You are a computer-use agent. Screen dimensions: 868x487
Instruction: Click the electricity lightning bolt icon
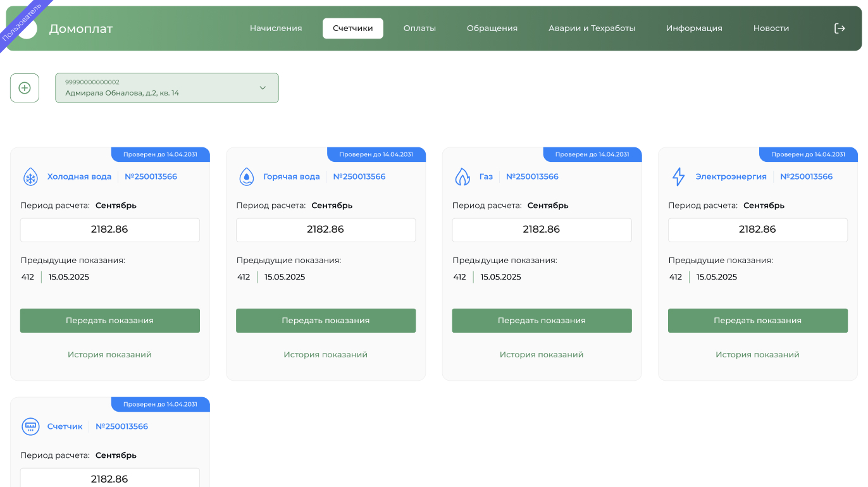678,177
